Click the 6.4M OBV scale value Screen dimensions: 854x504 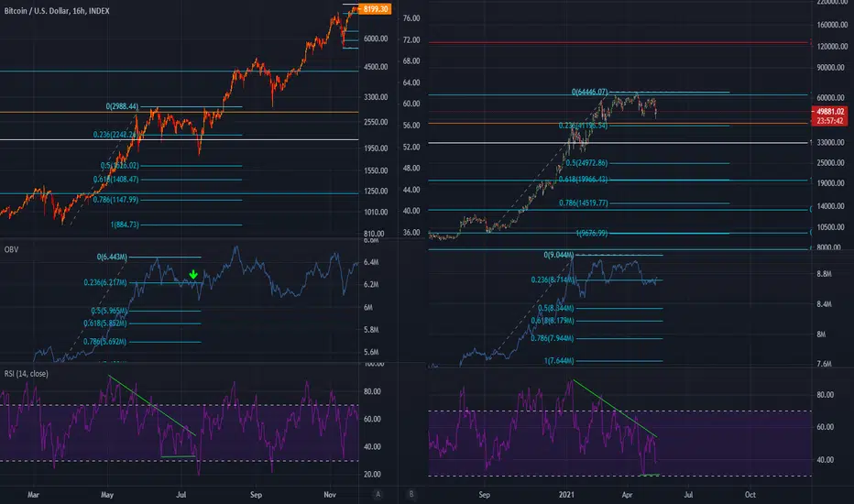(x=371, y=262)
